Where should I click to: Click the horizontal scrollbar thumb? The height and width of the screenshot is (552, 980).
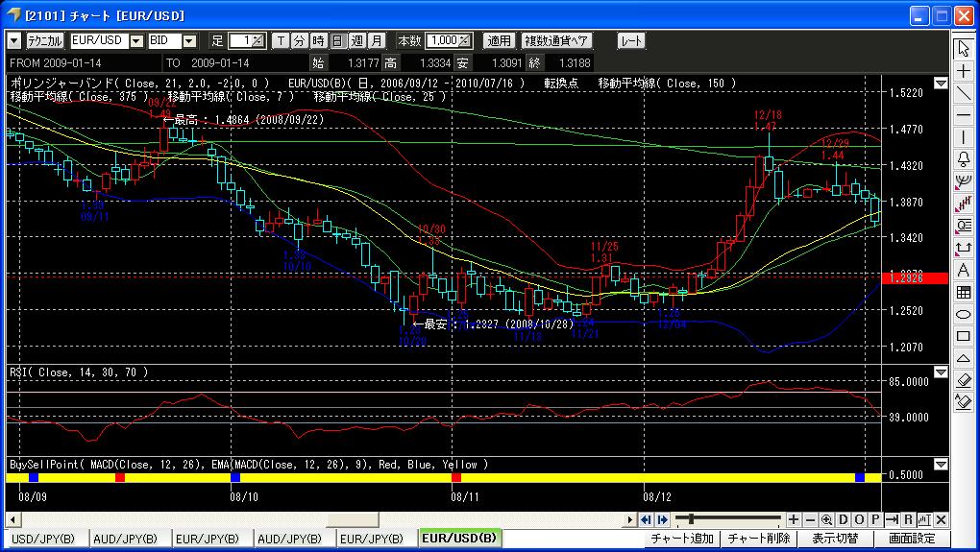pos(353,519)
